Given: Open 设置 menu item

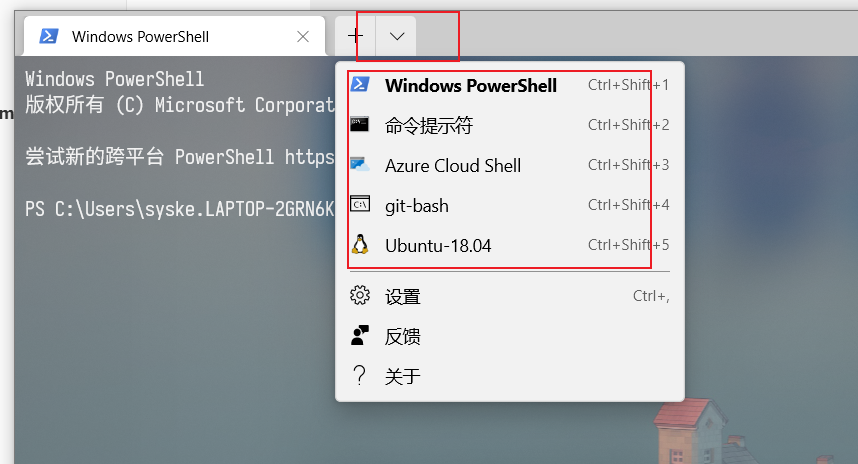Looking at the screenshot, I should (509, 296).
